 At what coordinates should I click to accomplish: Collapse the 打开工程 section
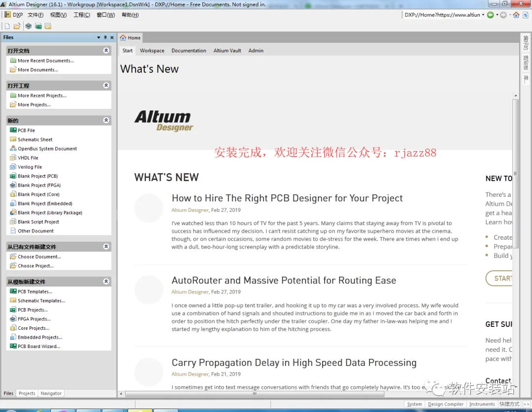[106, 86]
